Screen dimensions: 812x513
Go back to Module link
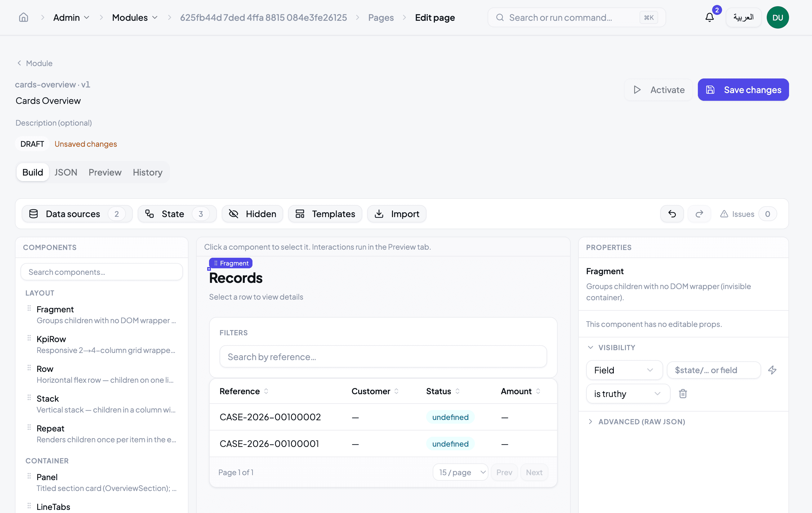(x=35, y=63)
